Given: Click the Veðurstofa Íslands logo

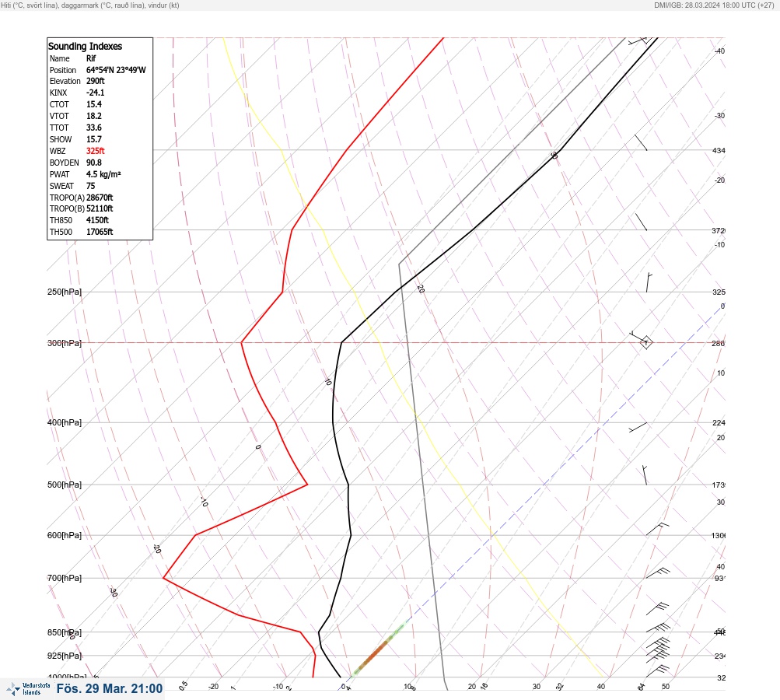Looking at the screenshot, I should (28, 689).
